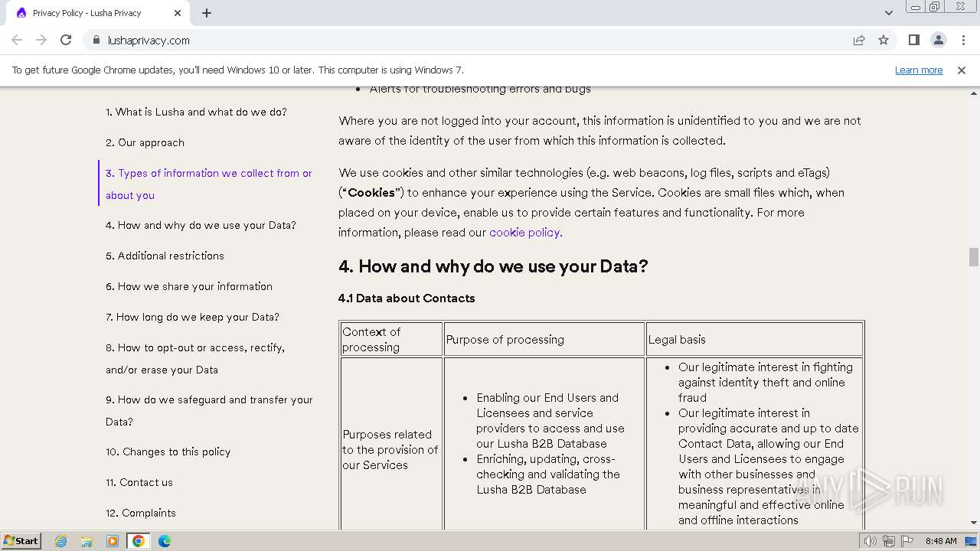
Task: Jump to 10. Changes to this policy
Action: pyautogui.click(x=168, y=452)
